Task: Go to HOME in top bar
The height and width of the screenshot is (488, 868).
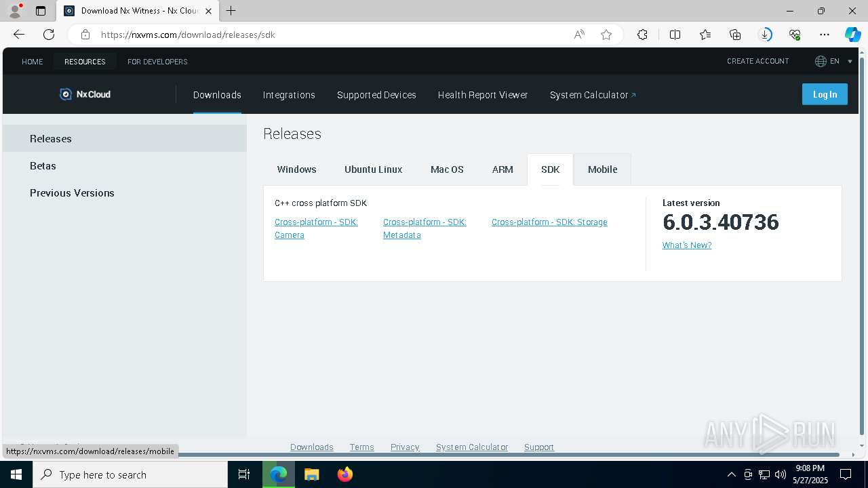Action: point(32,62)
